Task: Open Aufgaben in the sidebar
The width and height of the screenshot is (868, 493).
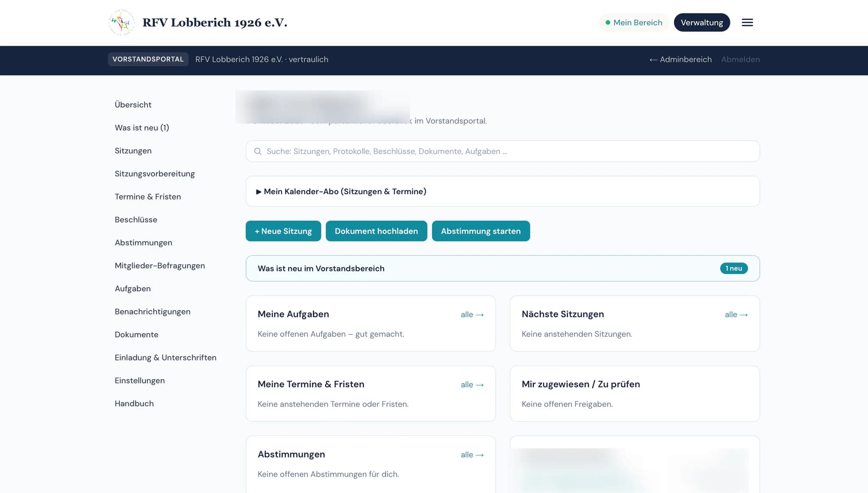Action: (132, 289)
